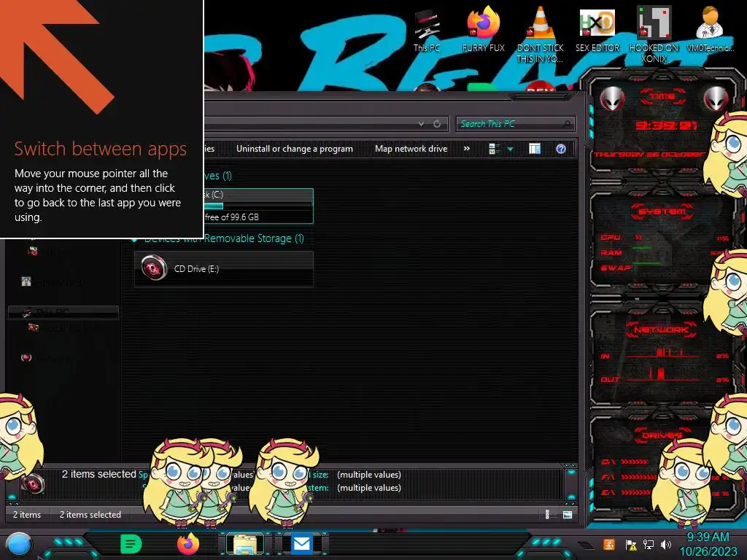
Task: Click the SYSTEM gadget header
Action: 662,211
